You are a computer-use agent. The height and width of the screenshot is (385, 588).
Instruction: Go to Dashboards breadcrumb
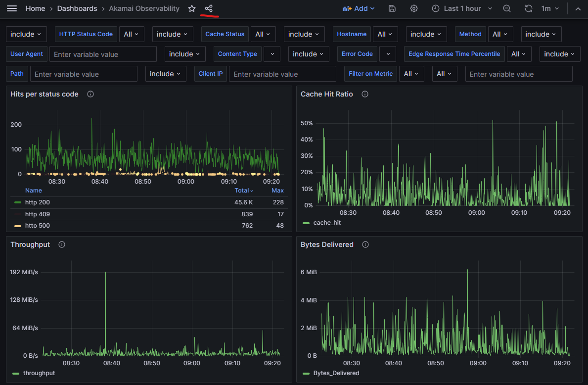[x=77, y=8]
